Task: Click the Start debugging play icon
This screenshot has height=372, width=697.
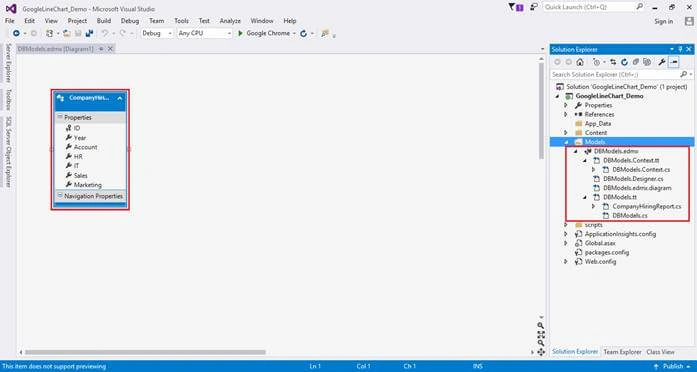Action: pos(240,33)
